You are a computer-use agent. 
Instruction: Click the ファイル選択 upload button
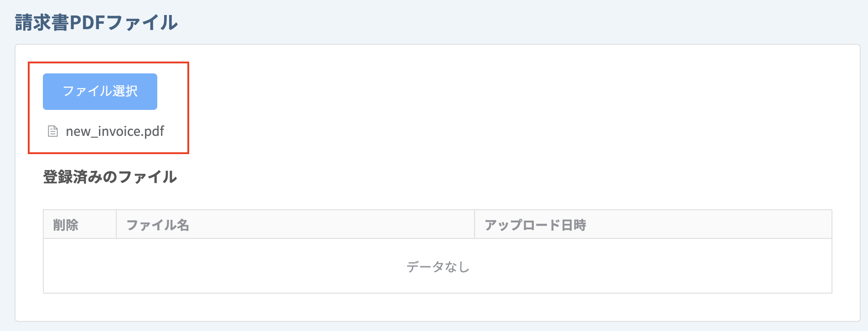[x=100, y=91]
